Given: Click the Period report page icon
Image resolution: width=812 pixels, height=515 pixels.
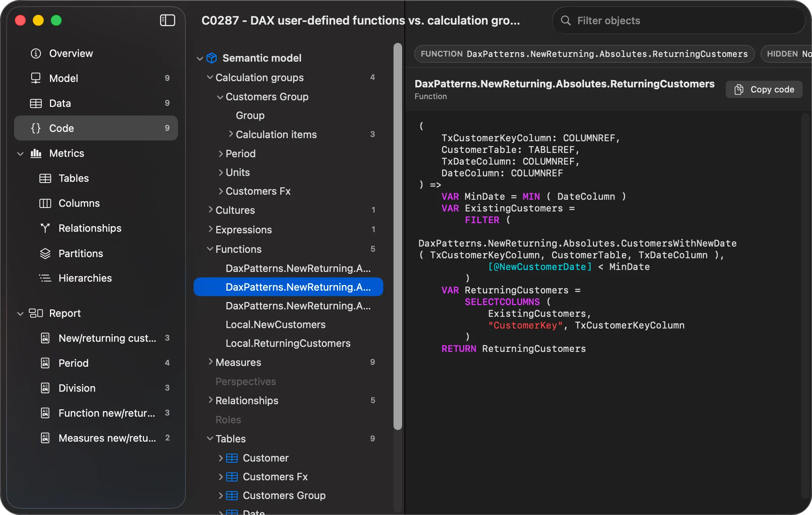Looking at the screenshot, I should [45, 363].
